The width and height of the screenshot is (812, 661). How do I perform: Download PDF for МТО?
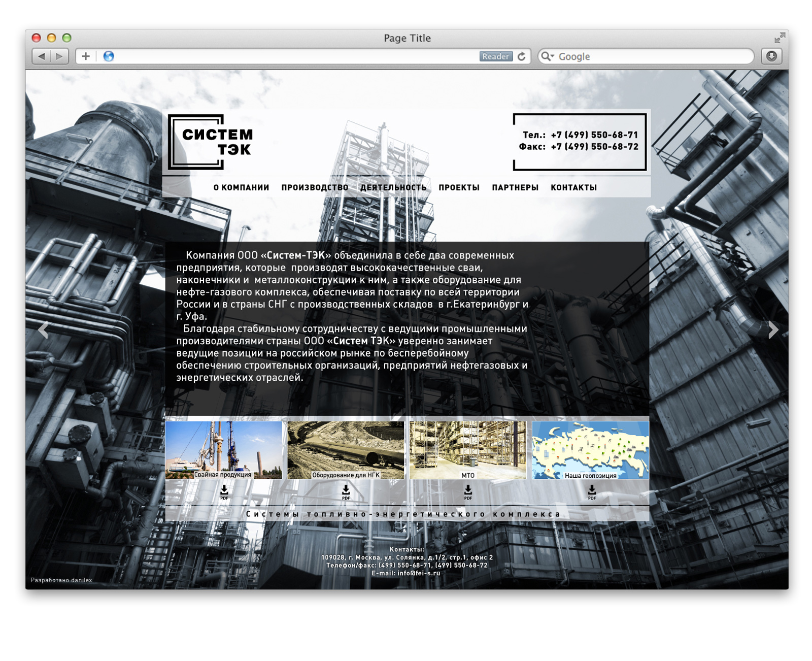click(x=468, y=492)
